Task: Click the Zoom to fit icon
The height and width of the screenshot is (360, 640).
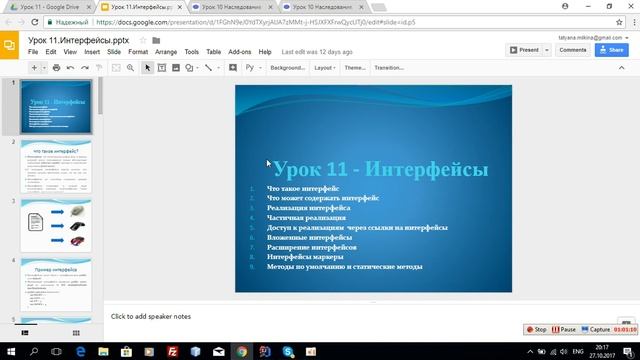Action: (x=116, y=68)
